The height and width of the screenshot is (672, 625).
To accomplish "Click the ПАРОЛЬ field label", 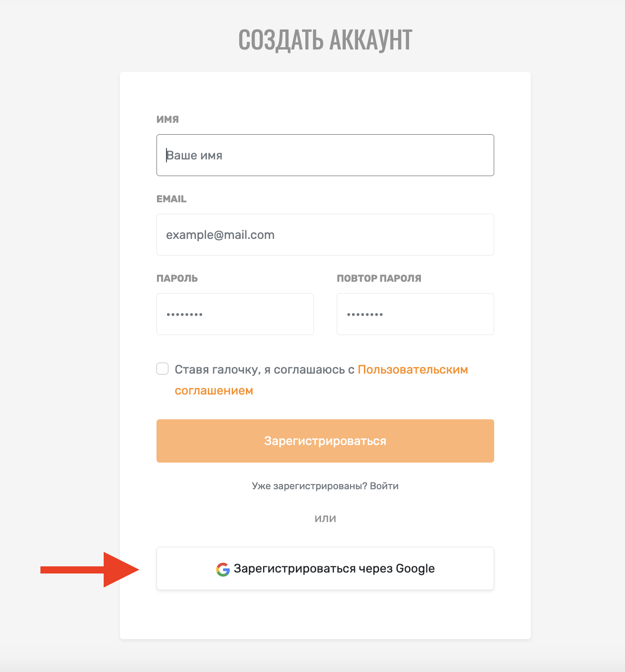I will coord(177,278).
